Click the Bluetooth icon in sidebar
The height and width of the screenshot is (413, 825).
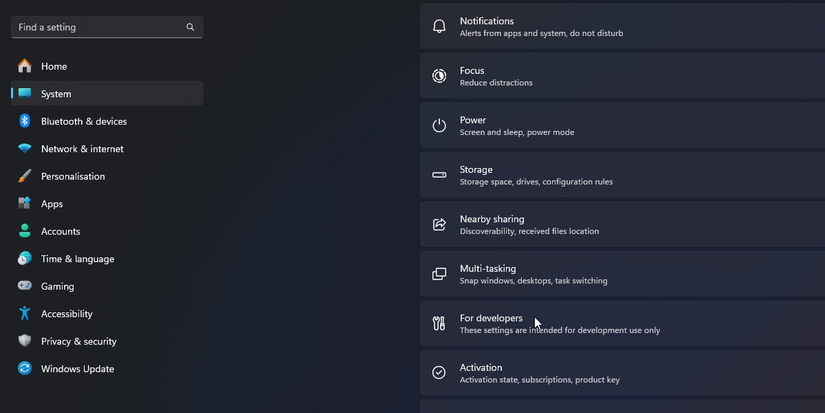pyautogui.click(x=25, y=121)
